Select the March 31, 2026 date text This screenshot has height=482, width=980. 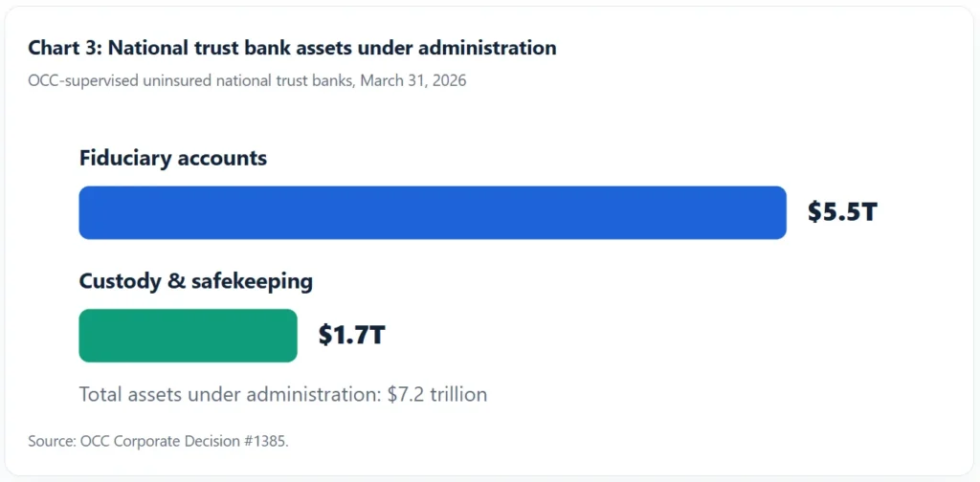pyautogui.click(x=413, y=81)
